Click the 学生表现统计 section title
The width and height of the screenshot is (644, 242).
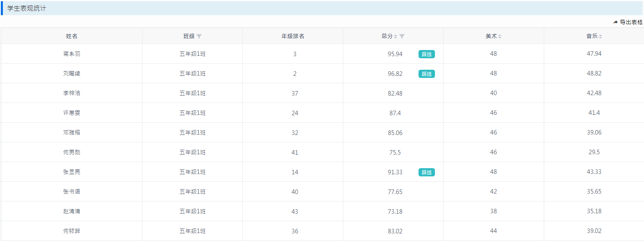27,8
